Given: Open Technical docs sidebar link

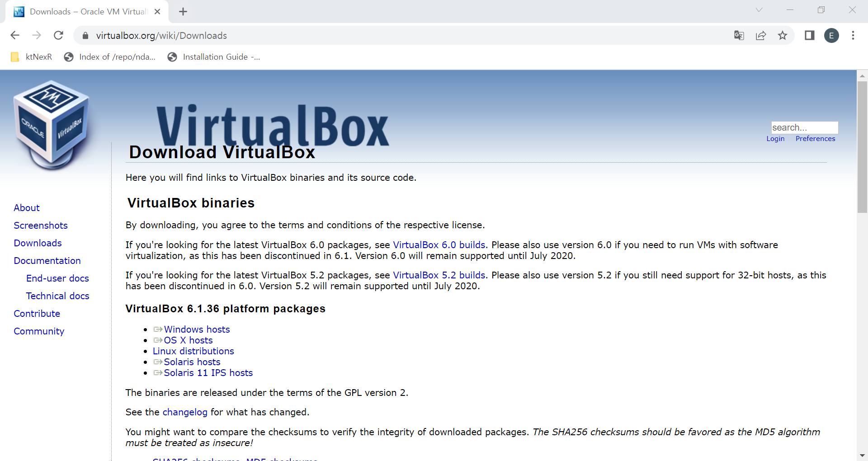Looking at the screenshot, I should click(57, 296).
